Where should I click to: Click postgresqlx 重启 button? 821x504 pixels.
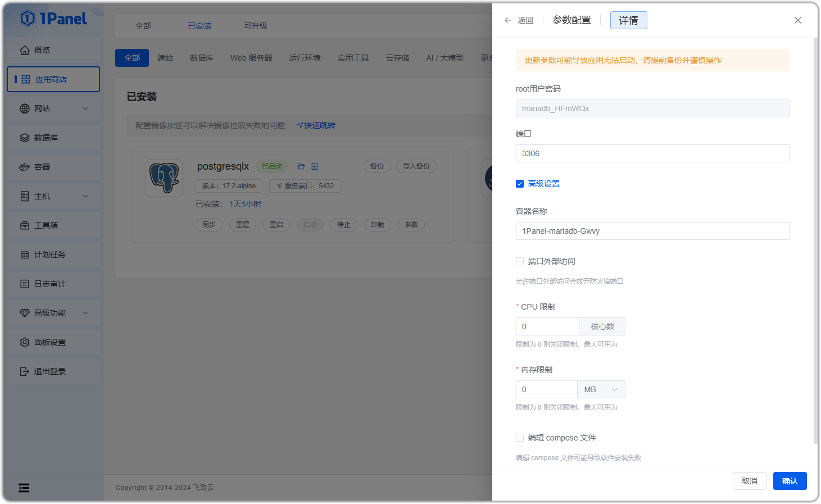276,225
